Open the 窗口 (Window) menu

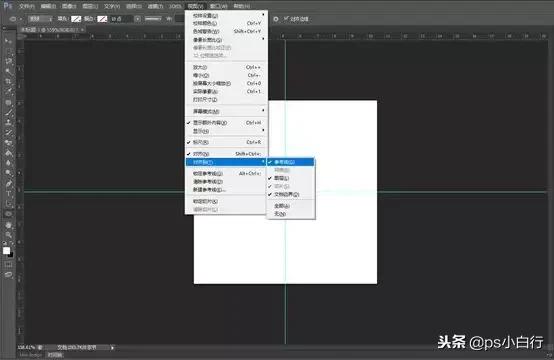pos(219,6)
